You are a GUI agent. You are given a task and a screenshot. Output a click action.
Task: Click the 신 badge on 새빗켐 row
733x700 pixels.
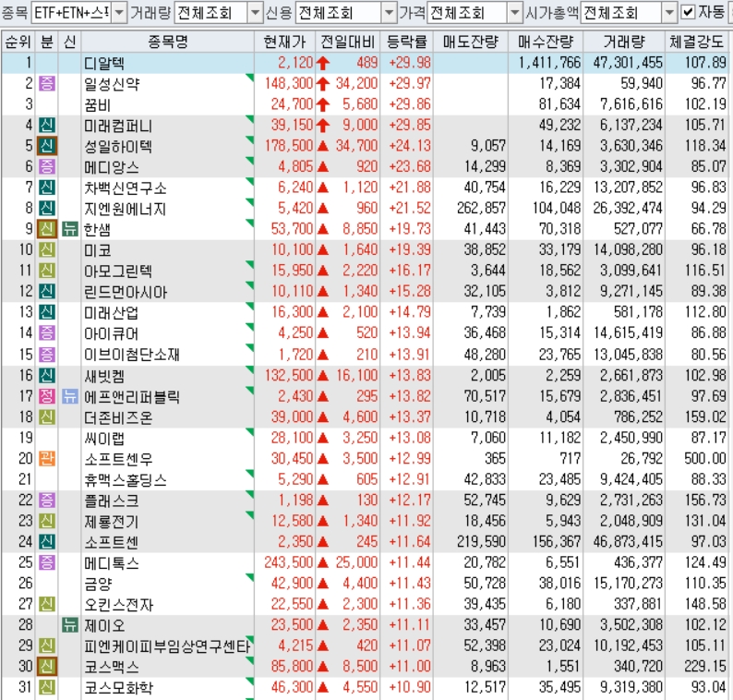click(47, 375)
